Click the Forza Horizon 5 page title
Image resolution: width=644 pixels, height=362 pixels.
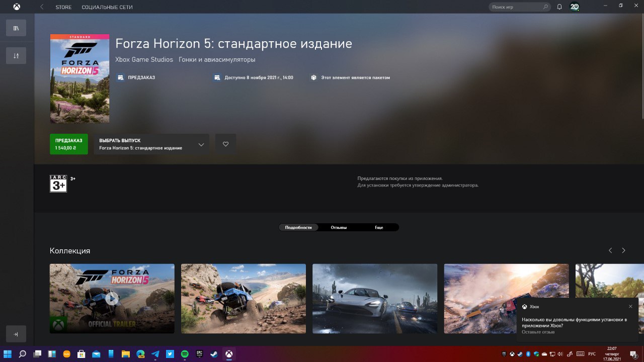(x=233, y=44)
